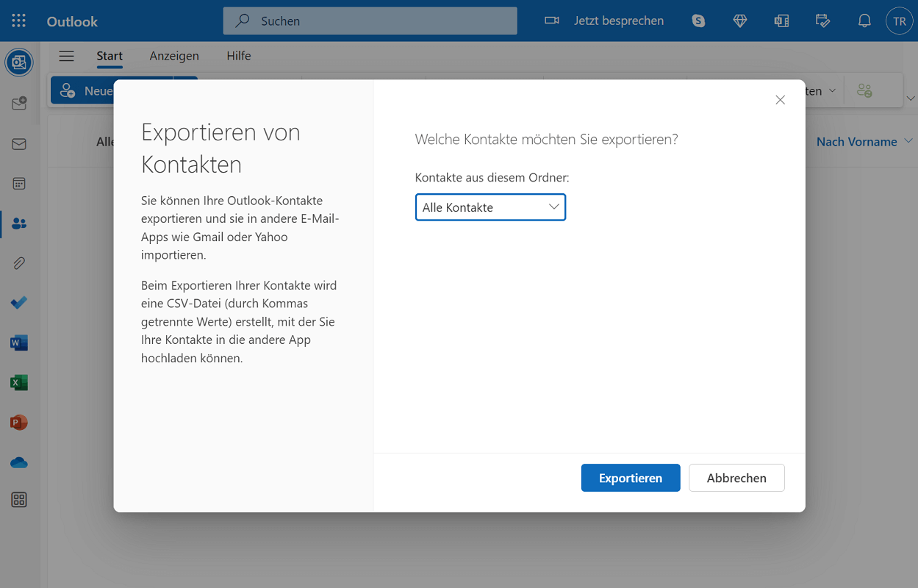Open the TR account avatar
The width and height of the screenshot is (918, 588).
coord(900,21)
